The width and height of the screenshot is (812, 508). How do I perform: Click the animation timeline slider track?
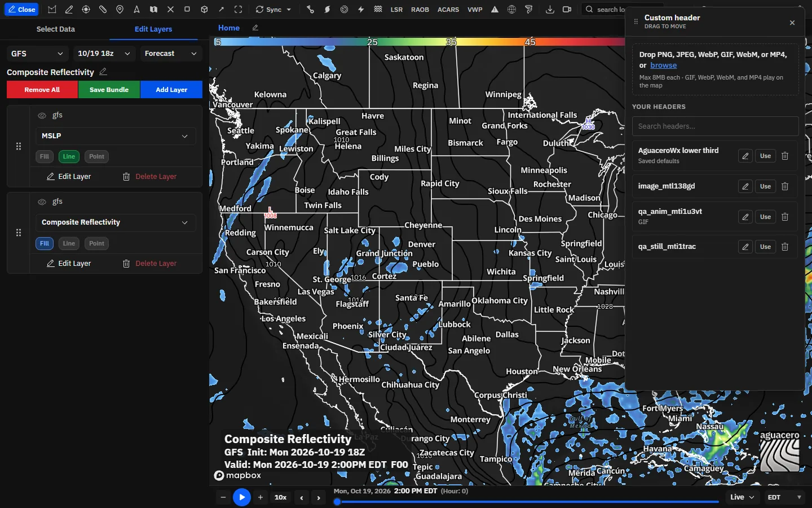tap(527, 501)
